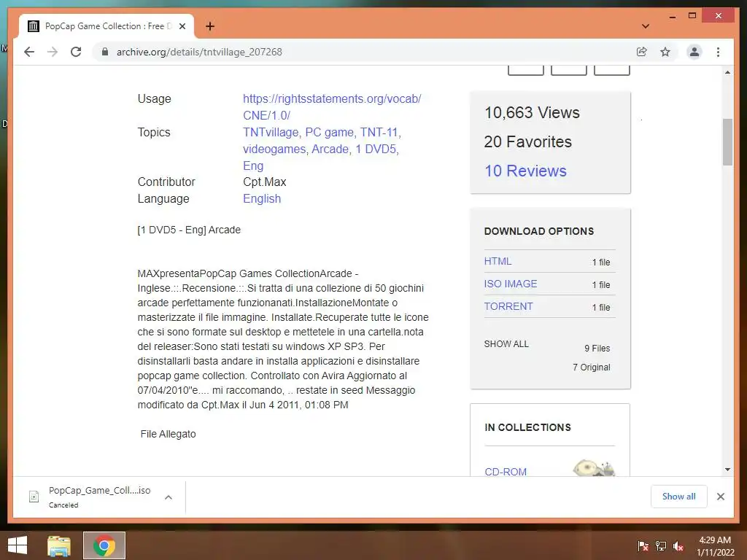
Task: Select the PopCap Game Collection tab
Action: pos(107,26)
